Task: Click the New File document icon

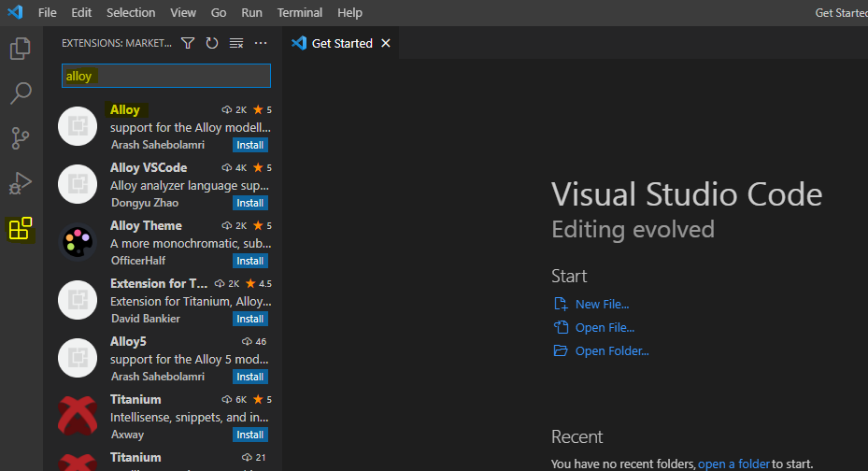Action: tap(561, 304)
